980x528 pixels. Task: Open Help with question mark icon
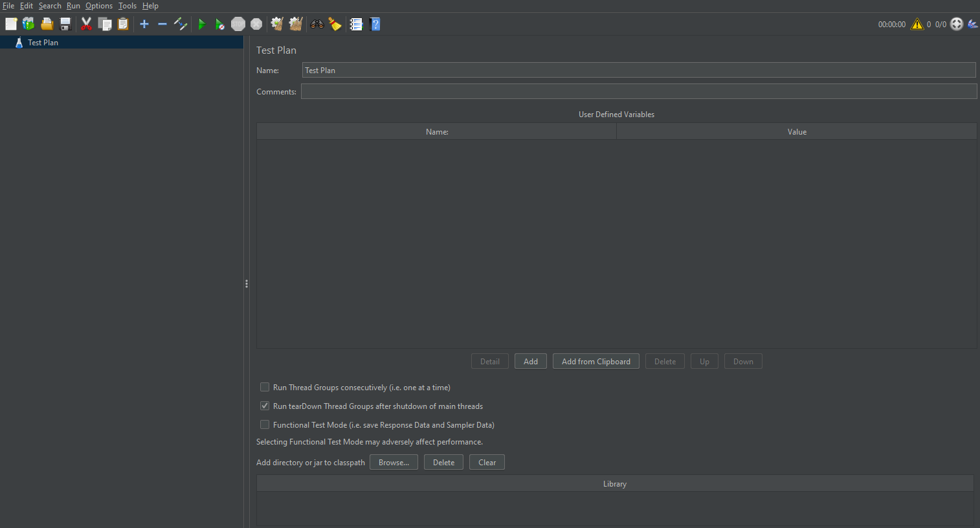[375, 24]
